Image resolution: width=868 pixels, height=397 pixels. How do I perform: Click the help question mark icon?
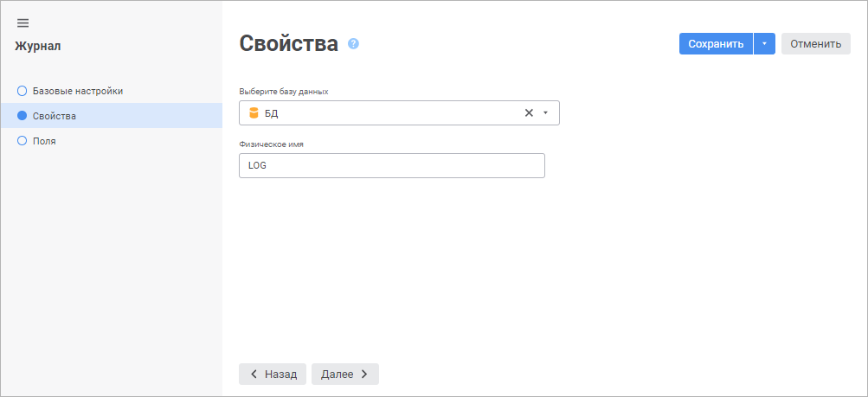click(353, 43)
